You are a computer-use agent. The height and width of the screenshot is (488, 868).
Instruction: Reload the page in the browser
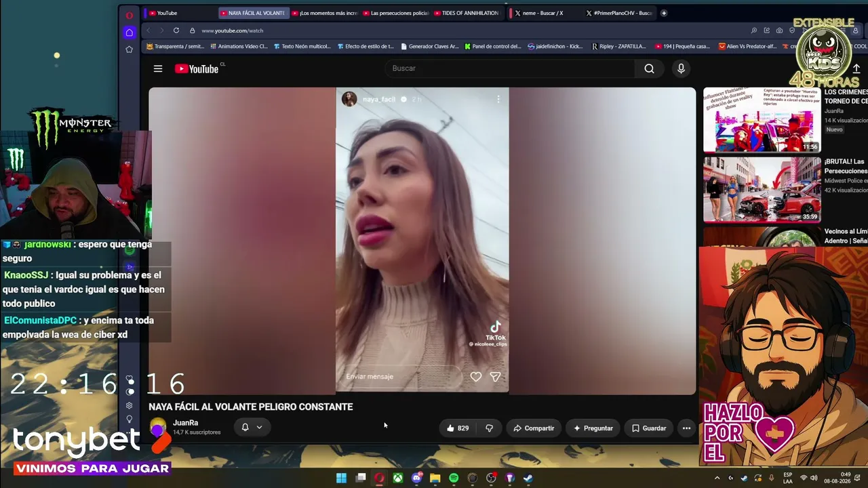click(x=176, y=30)
